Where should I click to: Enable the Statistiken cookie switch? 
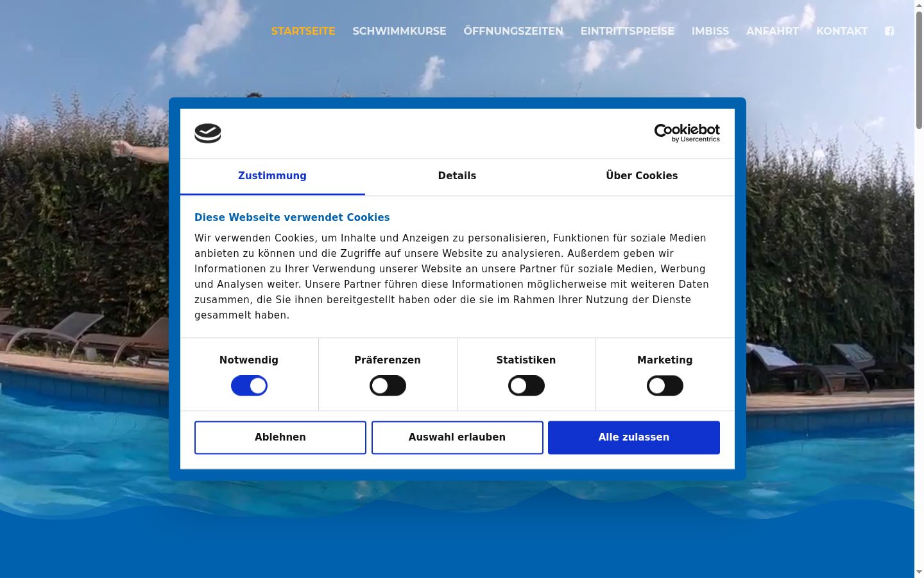[526, 386]
